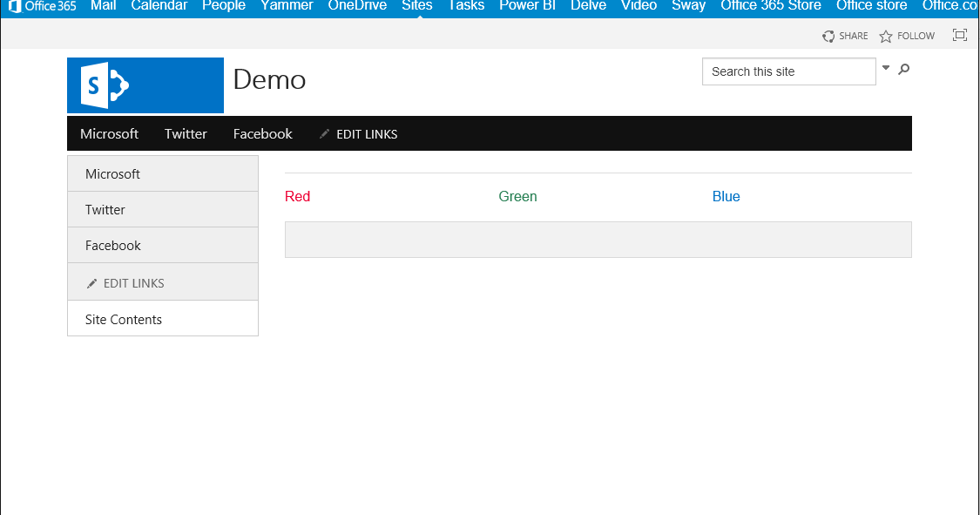Click the Green link
980x515 pixels.
click(517, 196)
